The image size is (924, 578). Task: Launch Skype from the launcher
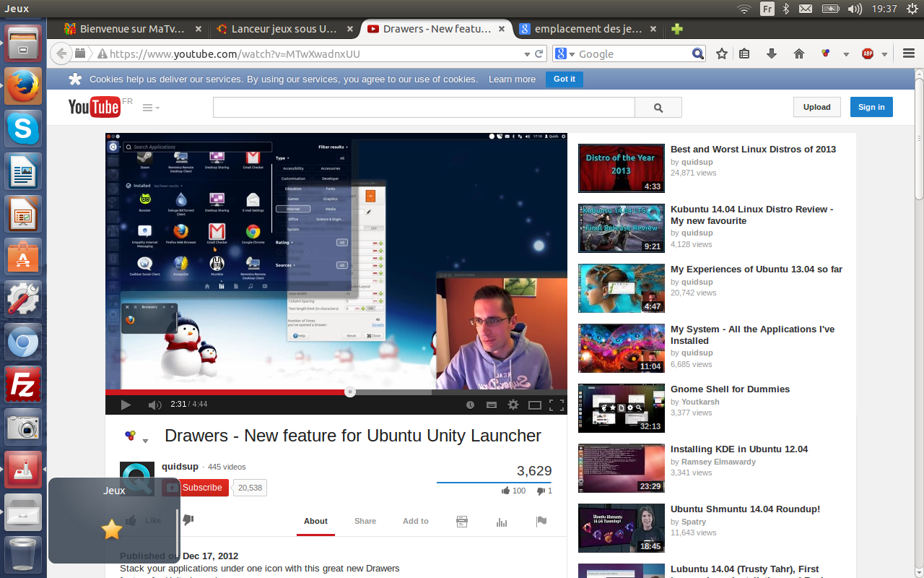point(23,130)
